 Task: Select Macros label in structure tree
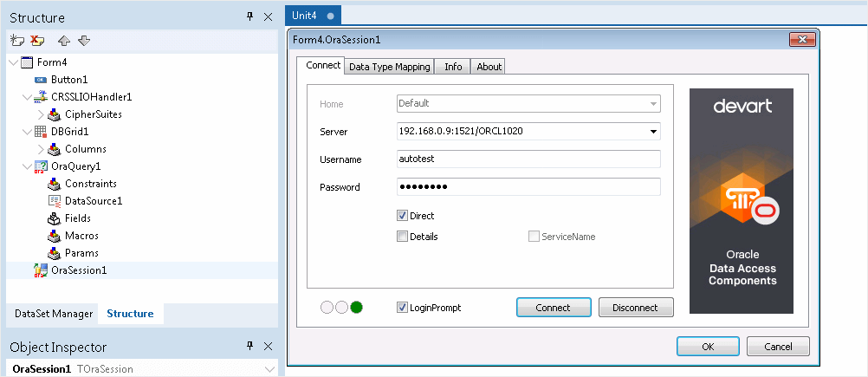point(82,236)
